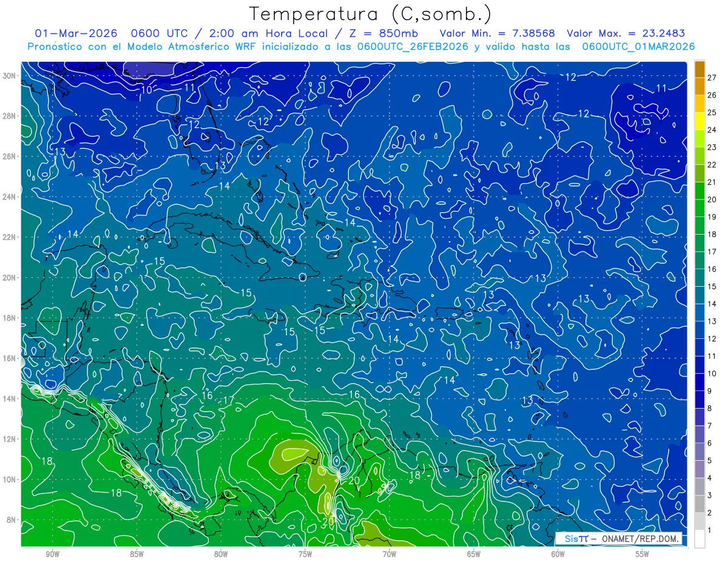Viewport: 728px width, 562px height.
Task: Click the "18N" latitude axis label
Action: [x=9, y=318]
